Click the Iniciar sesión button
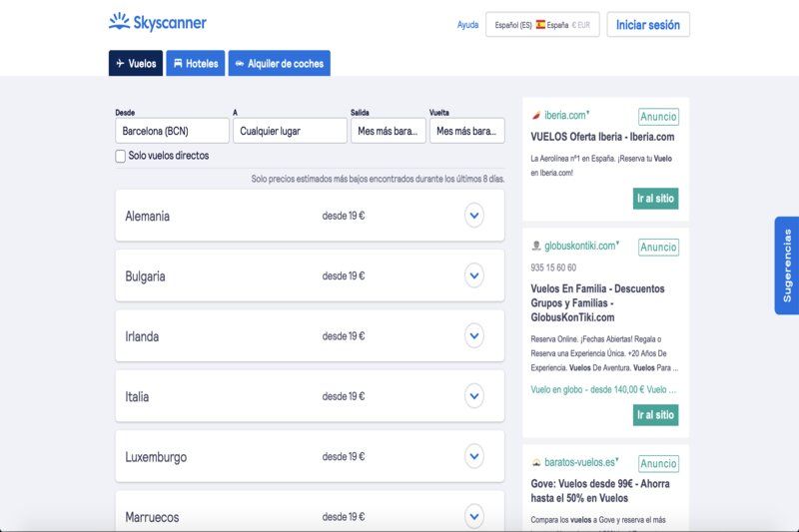The width and height of the screenshot is (799, 532). pos(648,24)
